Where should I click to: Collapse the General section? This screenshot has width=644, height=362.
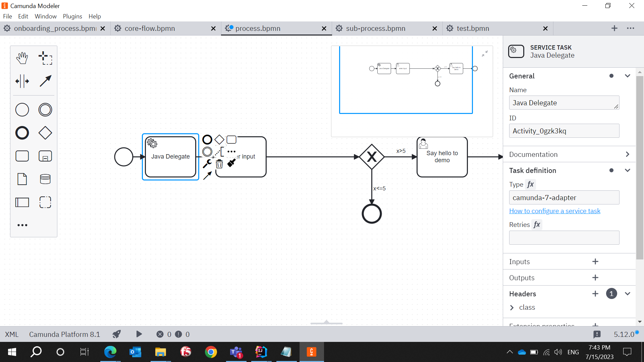627,76
